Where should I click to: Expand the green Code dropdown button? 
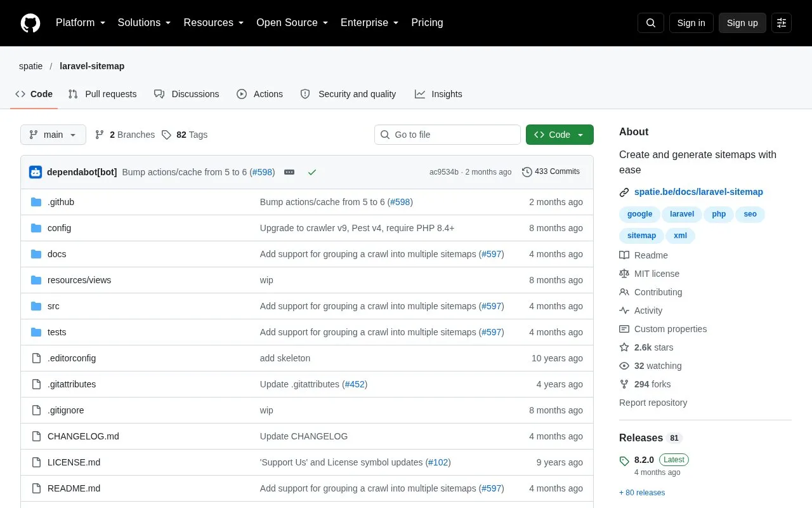tap(560, 135)
